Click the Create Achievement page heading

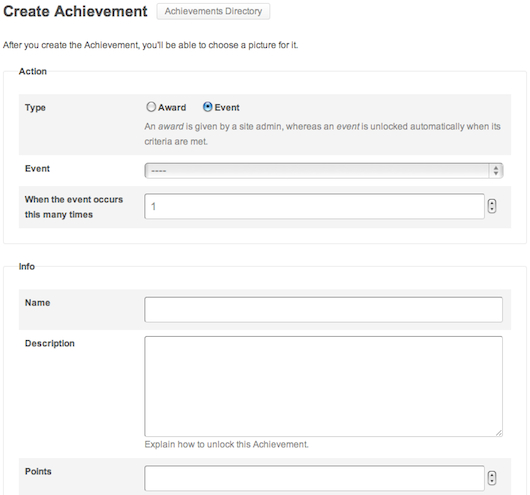click(75, 11)
